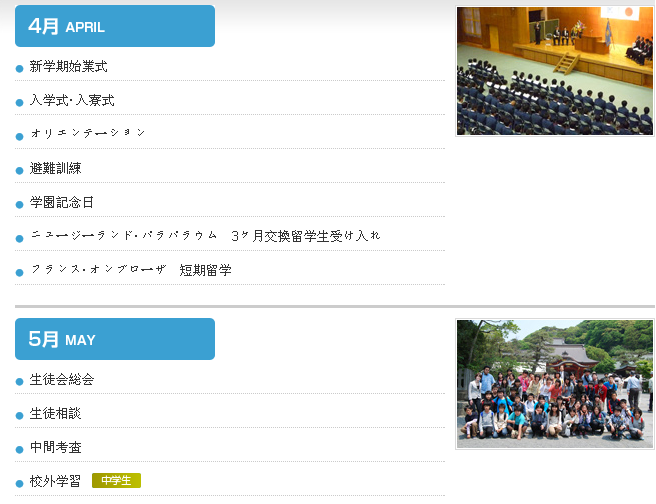Click the 中学生 tag badge
This screenshot has width=656, height=504.
coord(116,481)
